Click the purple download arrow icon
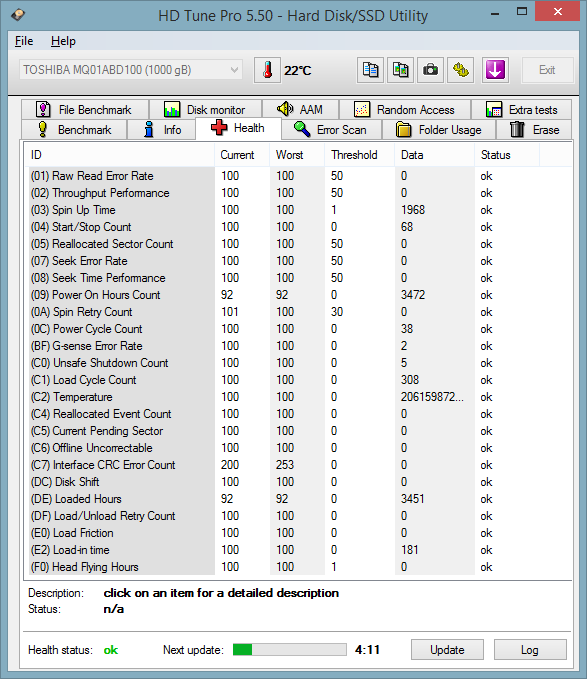The image size is (587, 679). [x=495, y=70]
